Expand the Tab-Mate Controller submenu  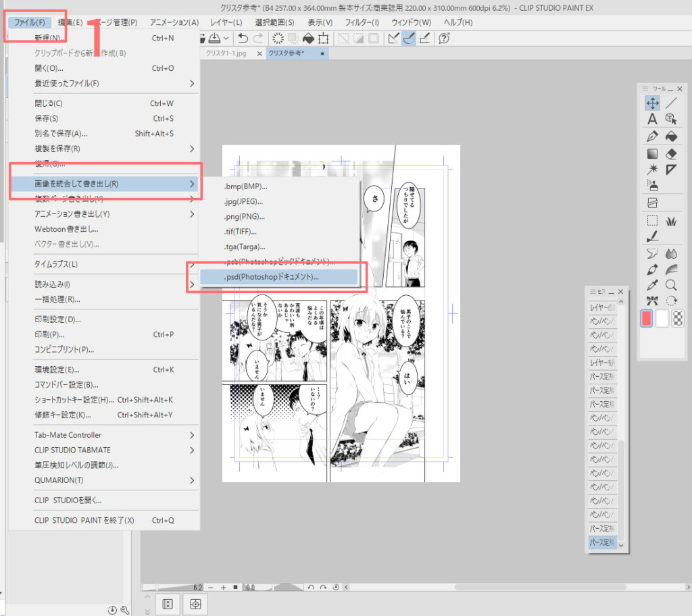(191, 435)
